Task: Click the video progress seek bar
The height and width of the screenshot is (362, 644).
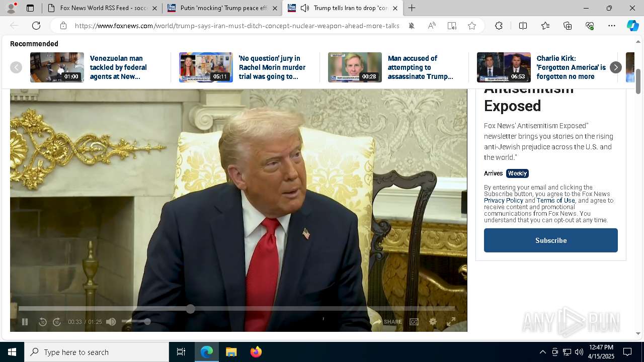Action: (236, 309)
